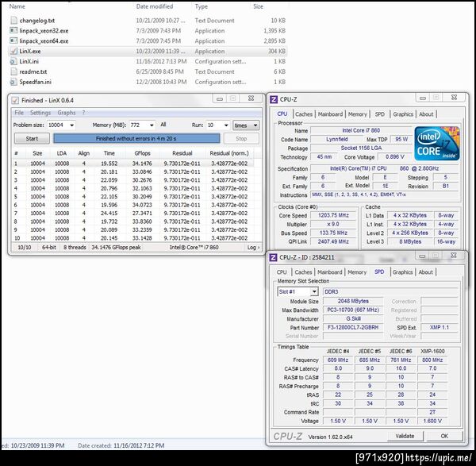Click the Speedfan.ini file icon
The image size is (476, 466).
(13, 82)
